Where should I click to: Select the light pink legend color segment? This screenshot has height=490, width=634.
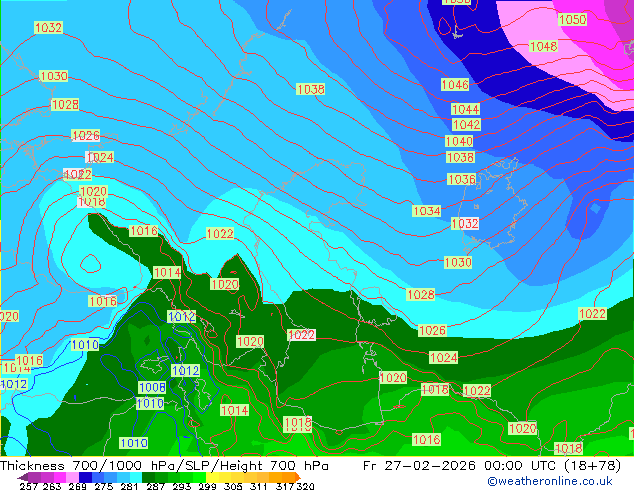72,477
